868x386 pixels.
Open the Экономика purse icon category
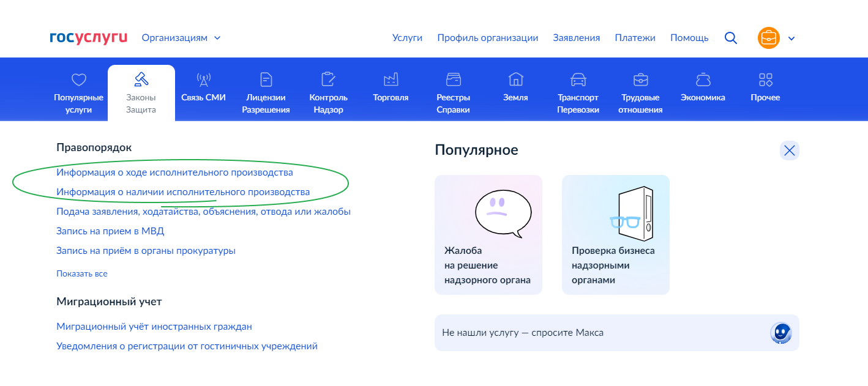click(x=703, y=87)
